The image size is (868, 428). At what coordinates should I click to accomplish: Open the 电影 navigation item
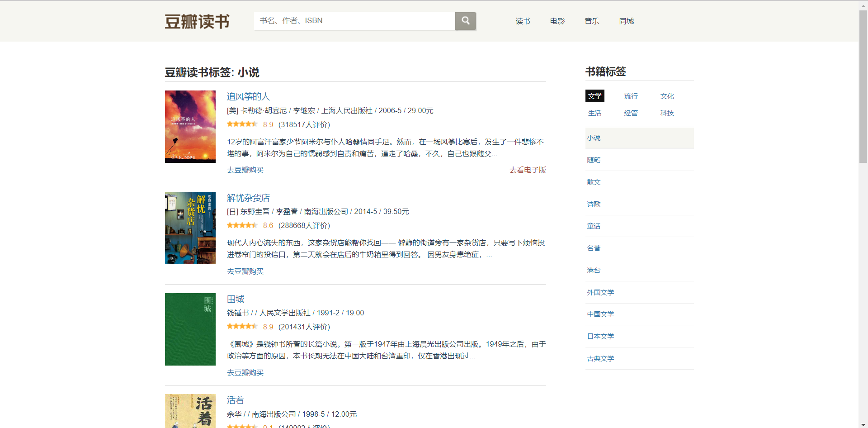(557, 21)
